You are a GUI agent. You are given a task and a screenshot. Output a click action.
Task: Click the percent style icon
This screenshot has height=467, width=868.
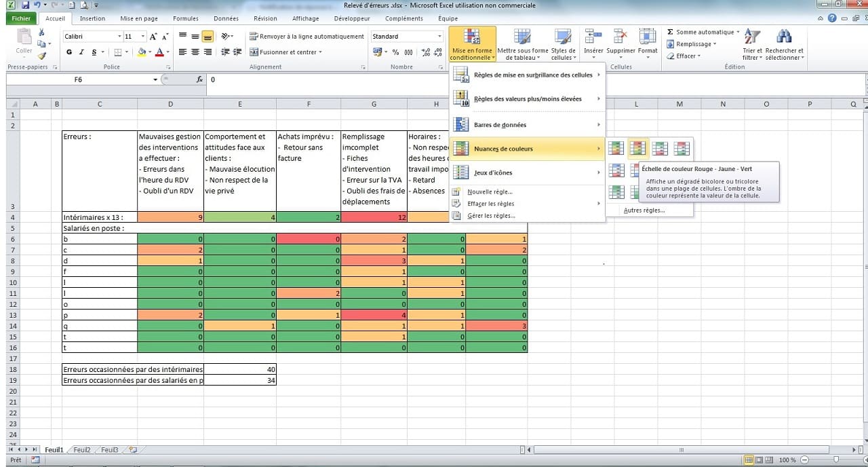pyautogui.click(x=395, y=52)
